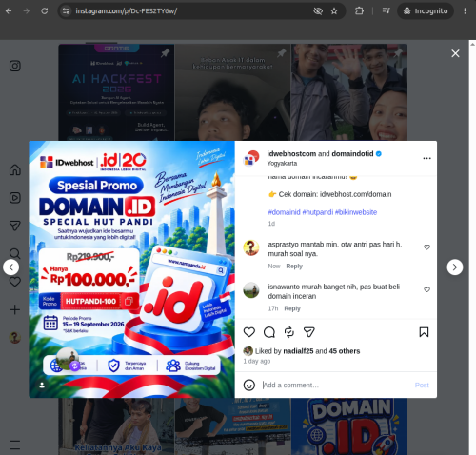Open the AI Hackfest 2026 post thumbnail
Viewport: 476px width, 455px height.
[116, 92]
